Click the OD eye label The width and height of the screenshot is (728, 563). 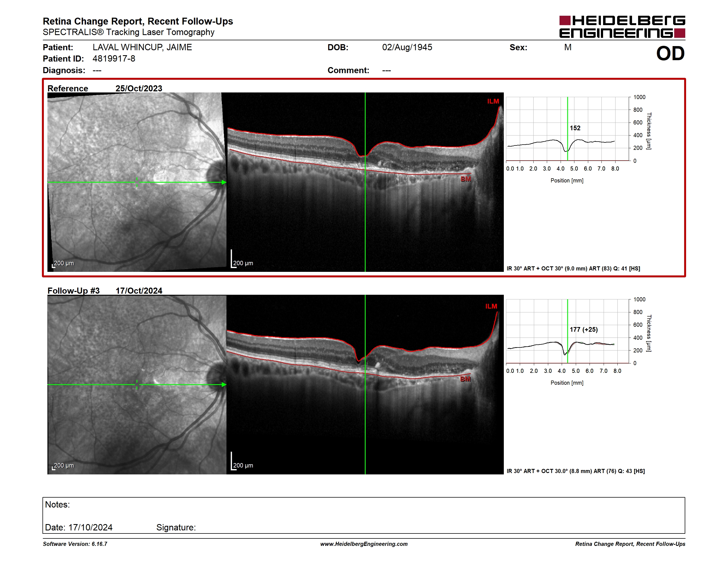click(670, 53)
